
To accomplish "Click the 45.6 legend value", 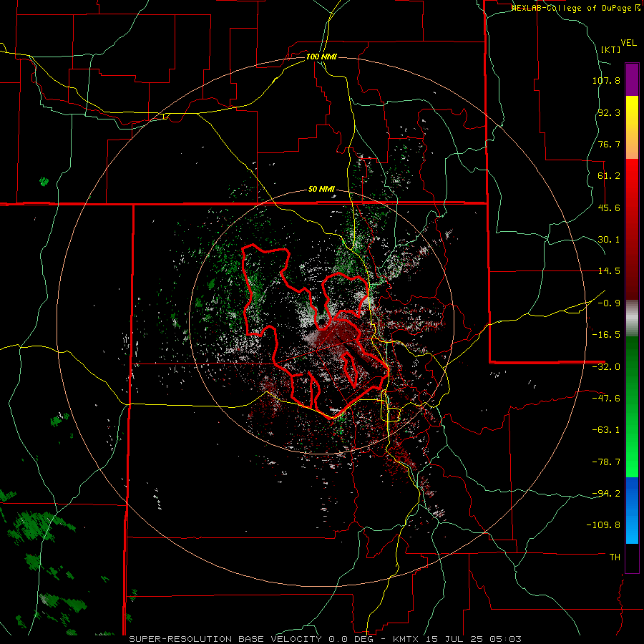I will tap(609, 208).
